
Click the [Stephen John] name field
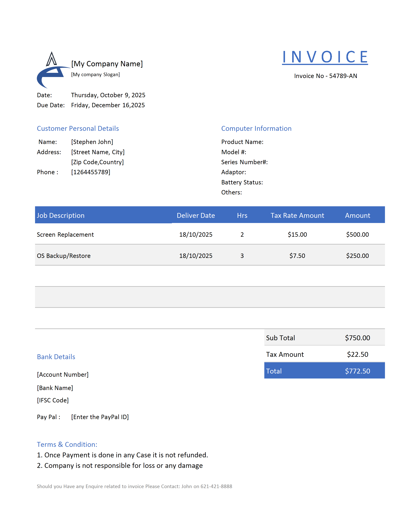92,142
